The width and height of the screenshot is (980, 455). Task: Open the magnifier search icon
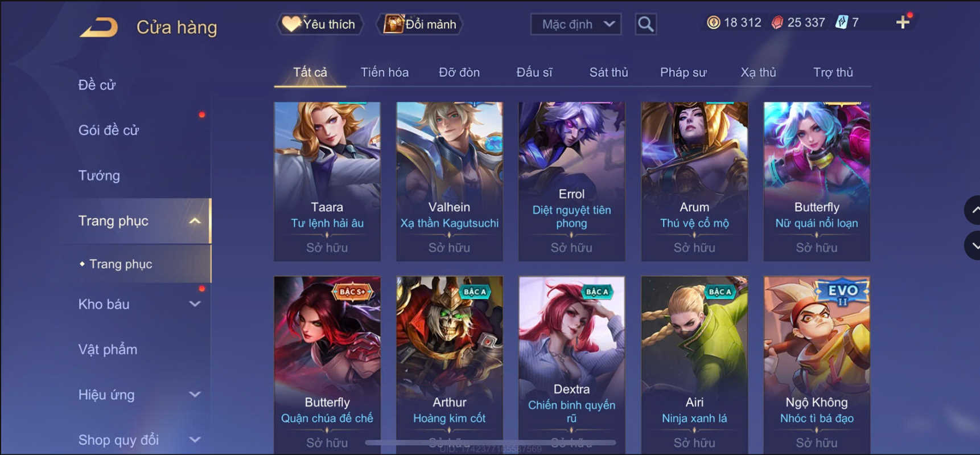point(645,24)
